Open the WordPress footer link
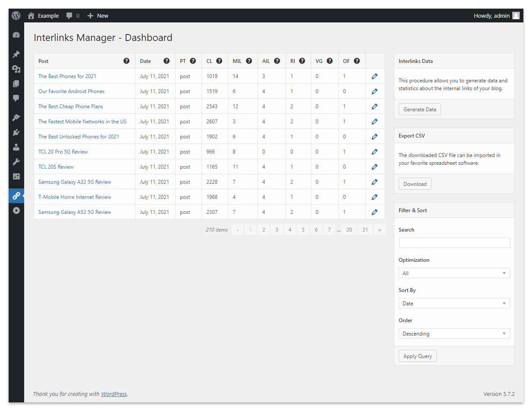The width and height of the screenshot is (532, 411). click(114, 394)
